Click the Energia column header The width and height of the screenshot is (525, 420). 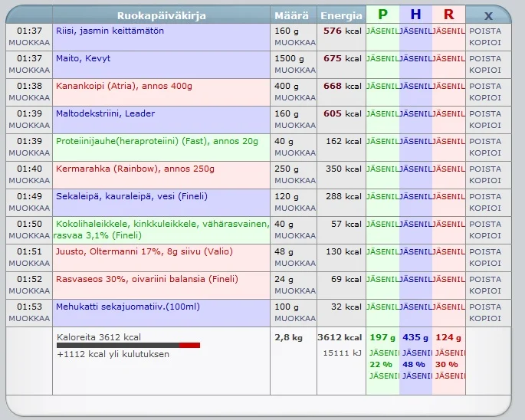tap(341, 15)
